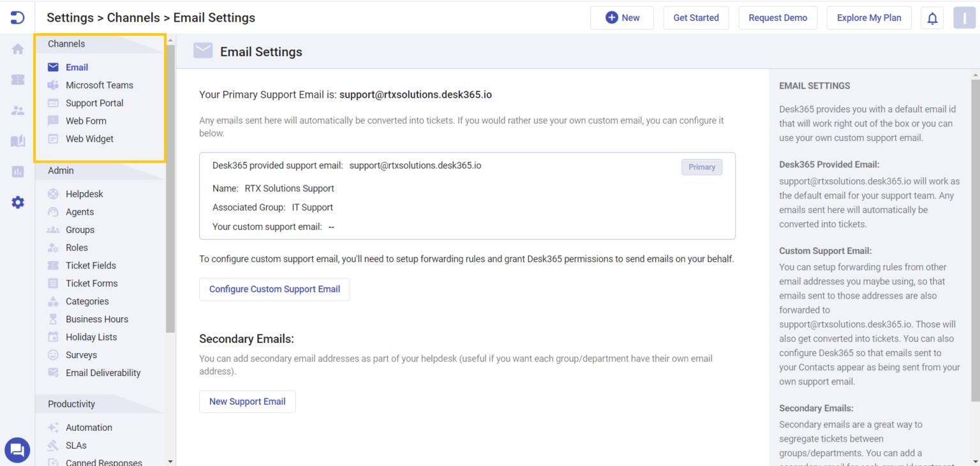Screen dimensions: 980x466
Task: Click Configure Custom Support Email
Action: 274,289
